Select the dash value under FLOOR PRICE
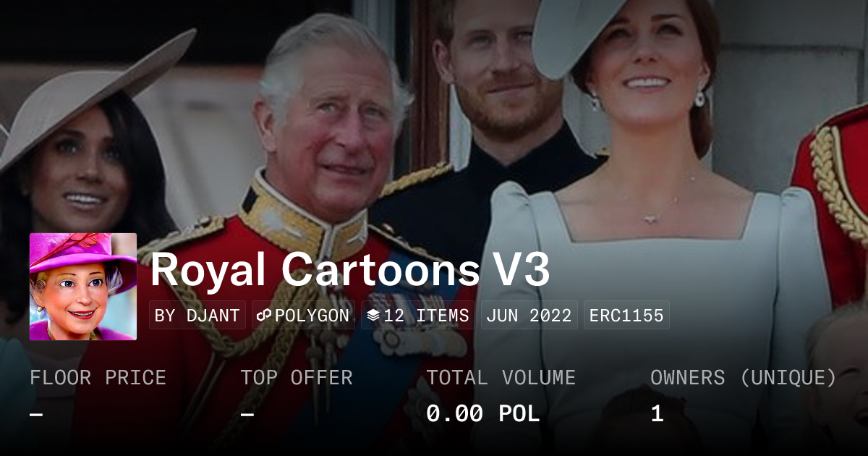Viewport: 868px width, 456px height. pyautogui.click(x=36, y=414)
